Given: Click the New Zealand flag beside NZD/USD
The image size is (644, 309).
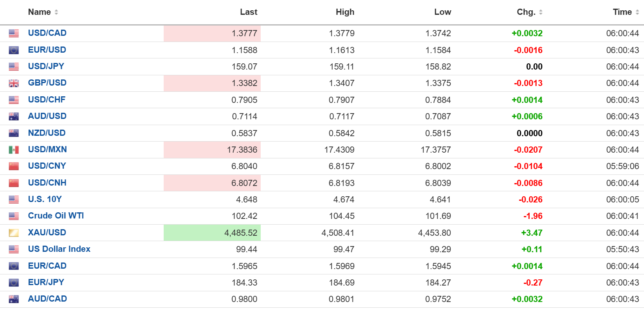Looking at the screenshot, I should click(x=14, y=133).
